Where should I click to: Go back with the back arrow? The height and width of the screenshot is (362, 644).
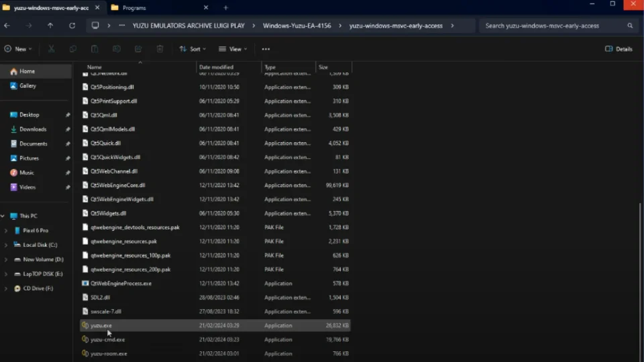[7, 25]
